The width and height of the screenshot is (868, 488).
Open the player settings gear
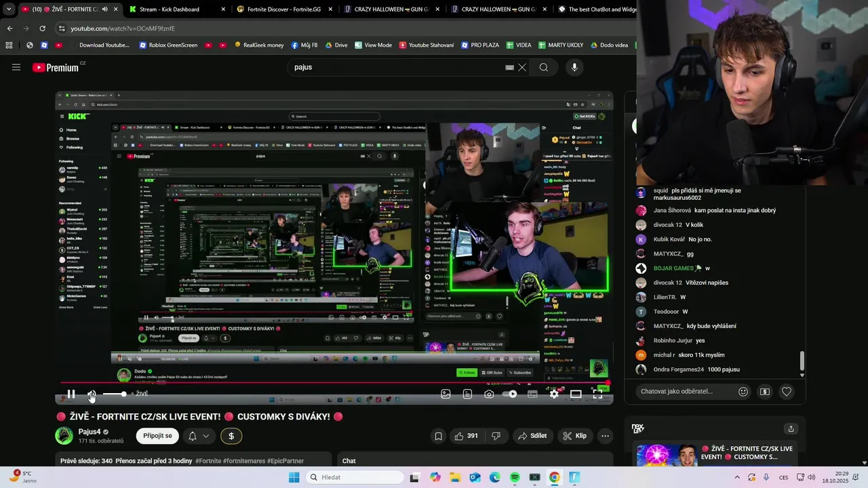(554, 394)
